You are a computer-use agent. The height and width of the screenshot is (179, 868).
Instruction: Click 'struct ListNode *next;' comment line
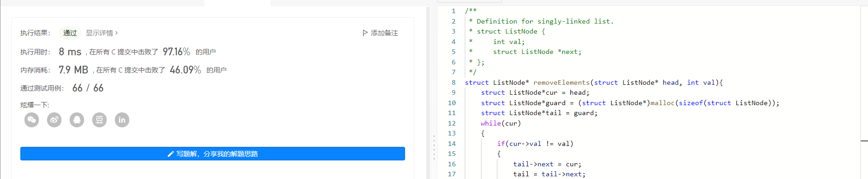click(x=537, y=52)
